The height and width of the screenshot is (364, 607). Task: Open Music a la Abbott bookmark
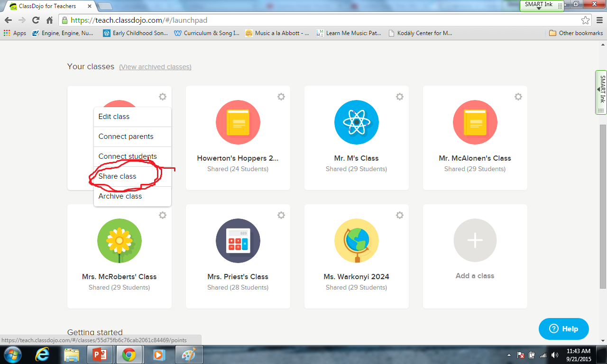[277, 33]
